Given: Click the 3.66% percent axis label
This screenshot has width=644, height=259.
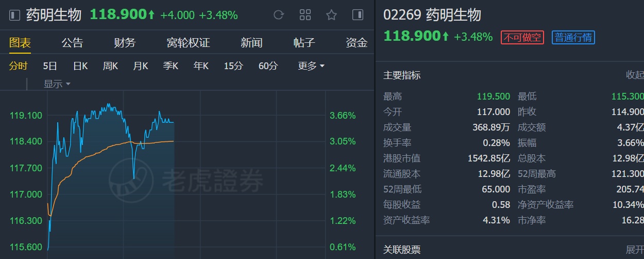Looking at the screenshot, I should (x=343, y=116).
